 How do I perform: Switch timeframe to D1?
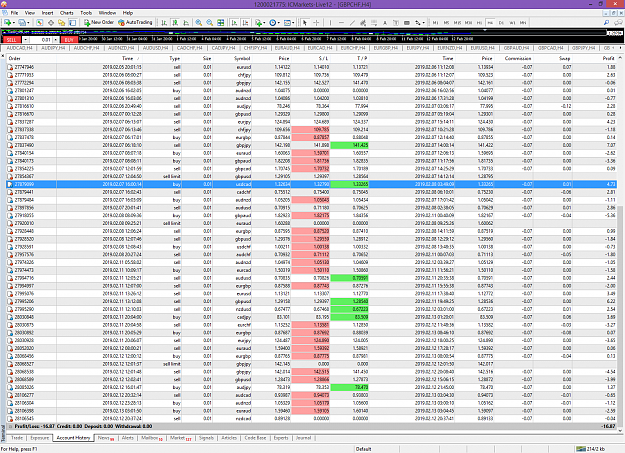pyautogui.click(x=501, y=23)
